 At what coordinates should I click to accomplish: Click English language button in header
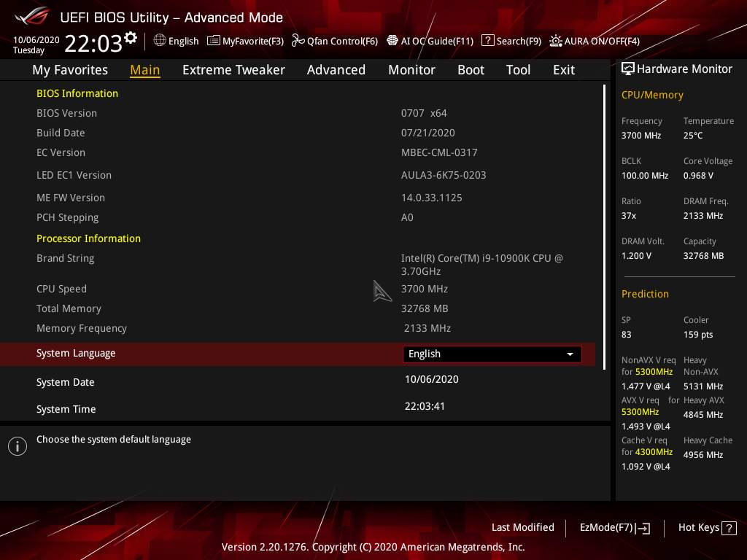(183, 41)
